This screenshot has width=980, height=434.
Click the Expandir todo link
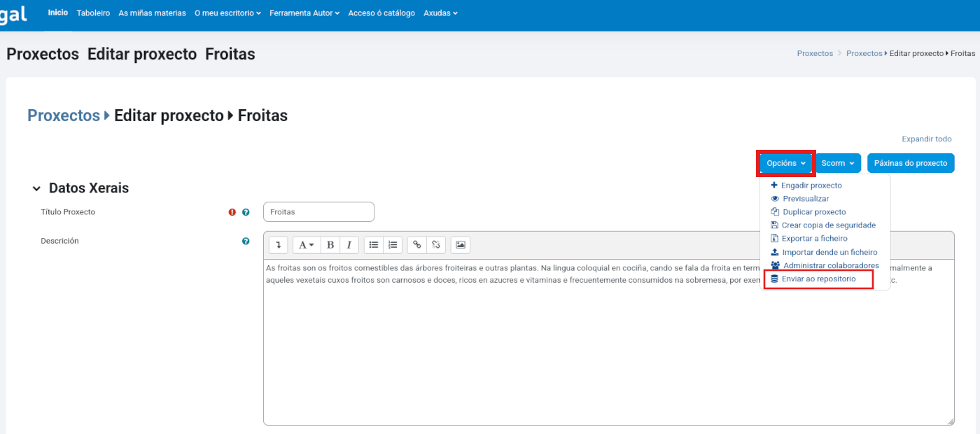[926, 139]
